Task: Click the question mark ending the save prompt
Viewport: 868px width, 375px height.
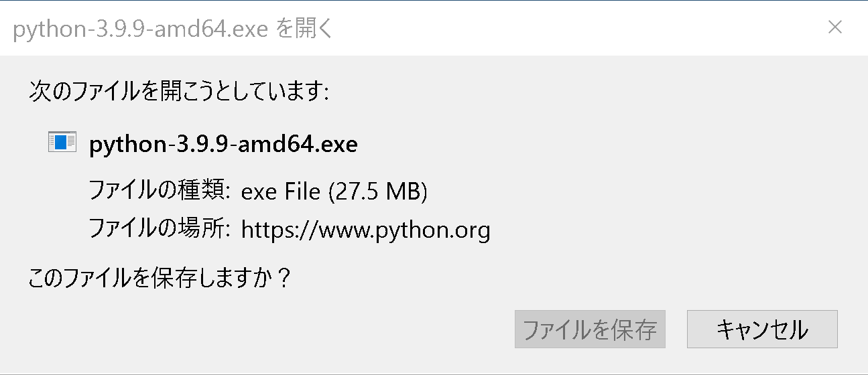Action: 284,277
